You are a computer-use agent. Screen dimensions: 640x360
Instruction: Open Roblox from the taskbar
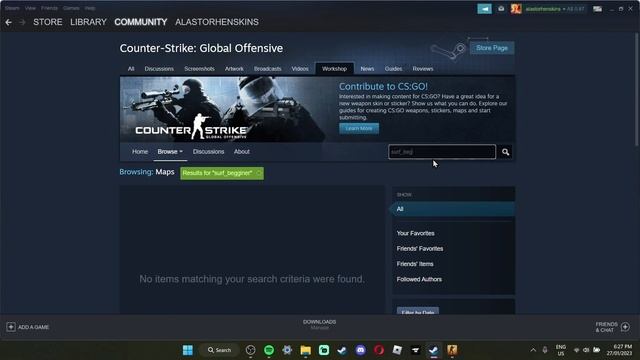tap(397, 350)
